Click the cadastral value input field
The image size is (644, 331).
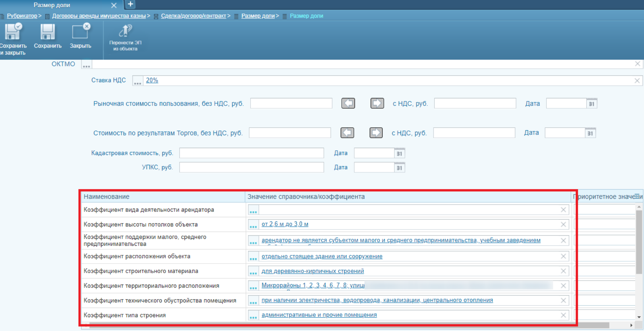[x=252, y=153]
